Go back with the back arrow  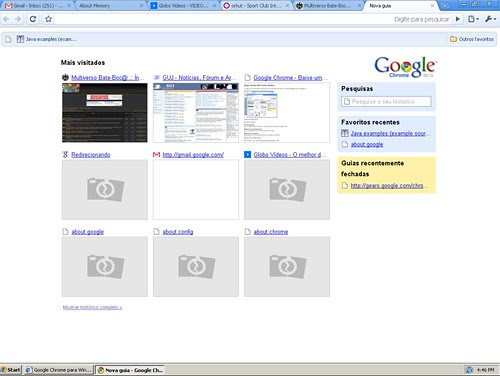click(x=6, y=19)
